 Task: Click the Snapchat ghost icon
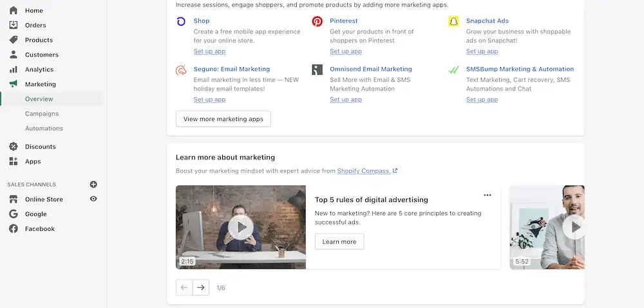[x=453, y=21]
